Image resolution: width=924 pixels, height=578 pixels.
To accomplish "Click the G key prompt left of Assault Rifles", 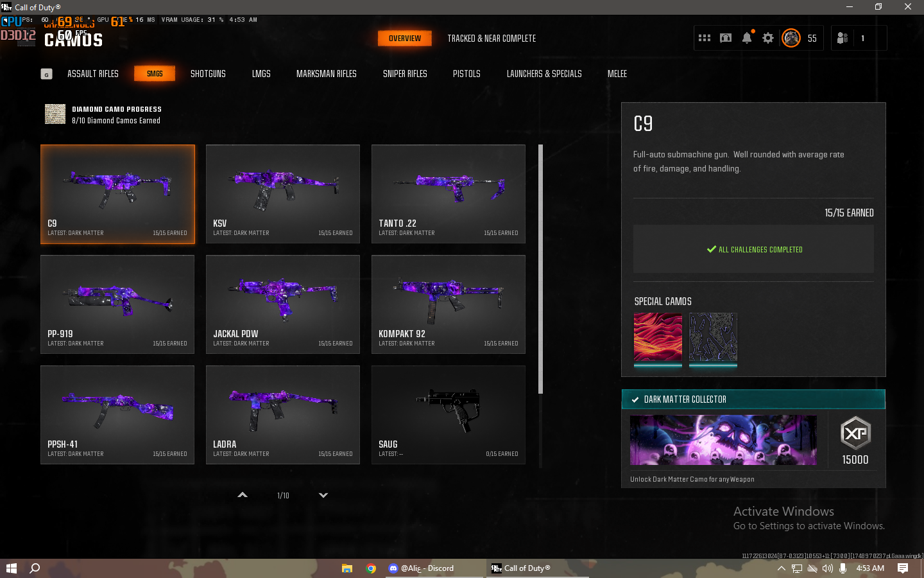I will [46, 74].
